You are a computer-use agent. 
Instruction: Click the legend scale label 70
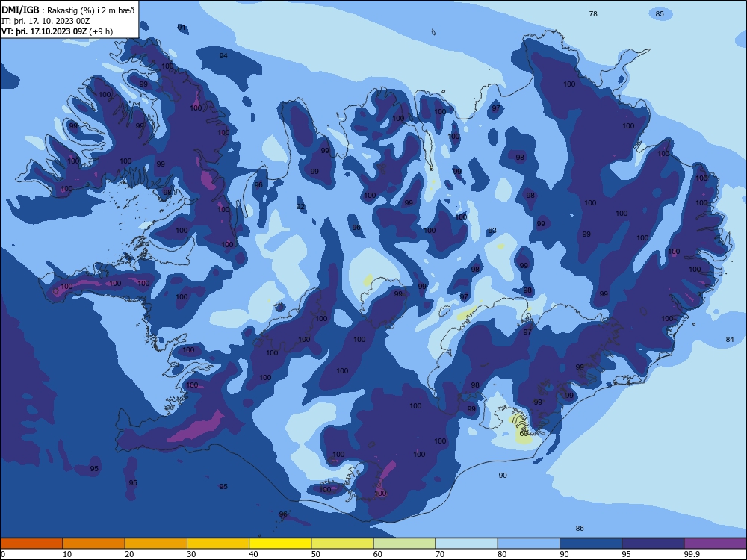[x=440, y=554]
